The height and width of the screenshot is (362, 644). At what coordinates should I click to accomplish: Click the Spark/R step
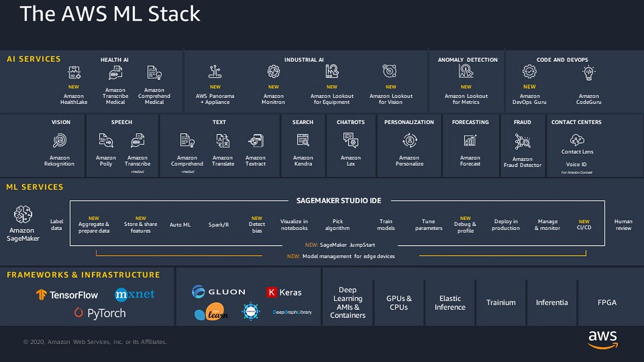(218, 225)
